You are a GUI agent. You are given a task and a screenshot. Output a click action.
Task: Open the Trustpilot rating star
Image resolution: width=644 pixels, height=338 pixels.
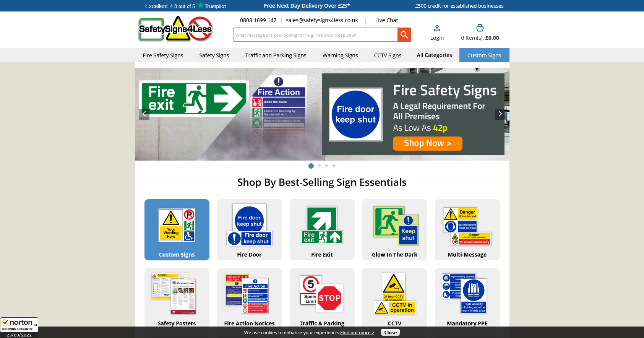click(x=200, y=6)
